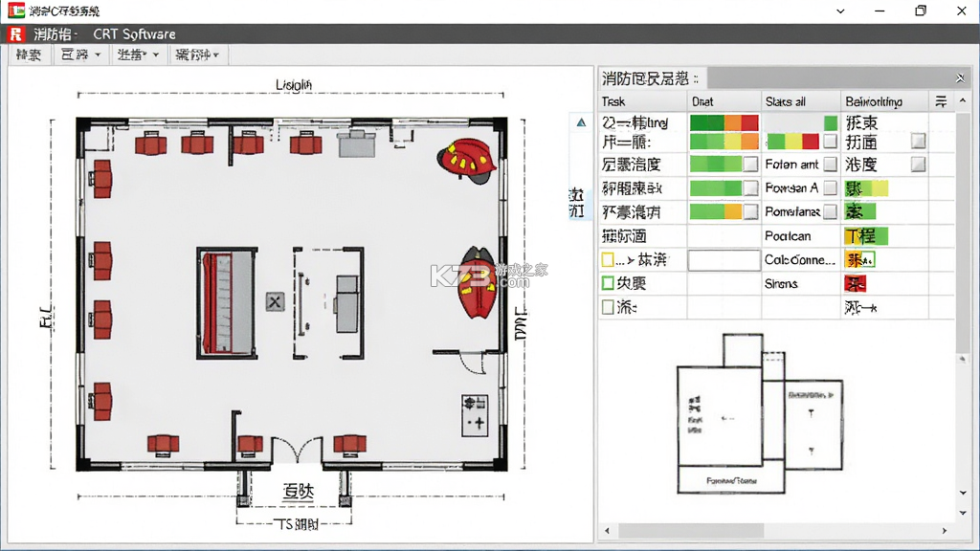Click the CRT Software title text

point(134,34)
